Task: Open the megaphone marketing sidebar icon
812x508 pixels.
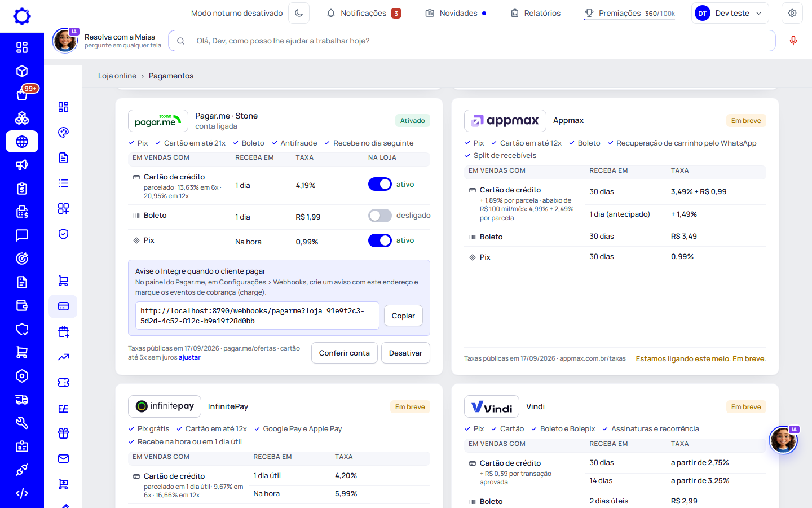Action: (22, 165)
